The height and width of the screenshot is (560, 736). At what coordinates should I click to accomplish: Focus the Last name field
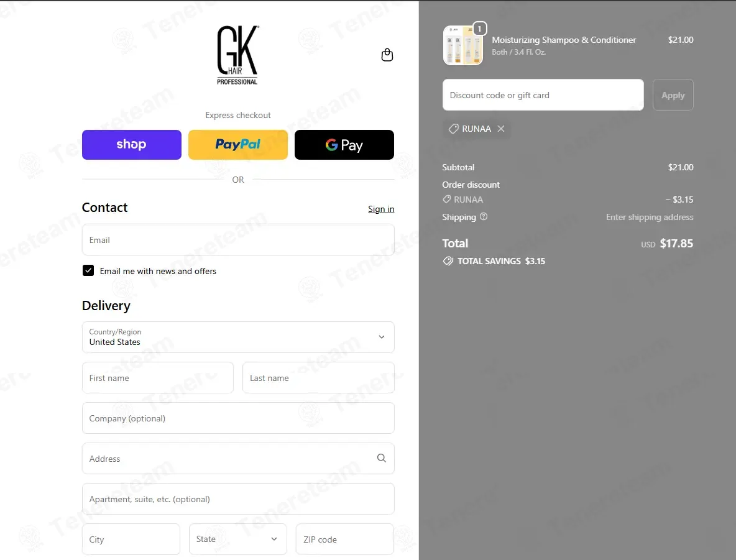(318, 377)
